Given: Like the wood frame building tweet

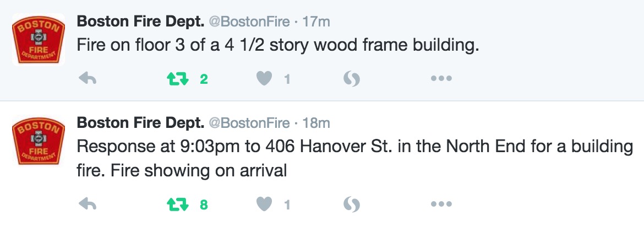Looking at the screenshot, I should [265, 78].
